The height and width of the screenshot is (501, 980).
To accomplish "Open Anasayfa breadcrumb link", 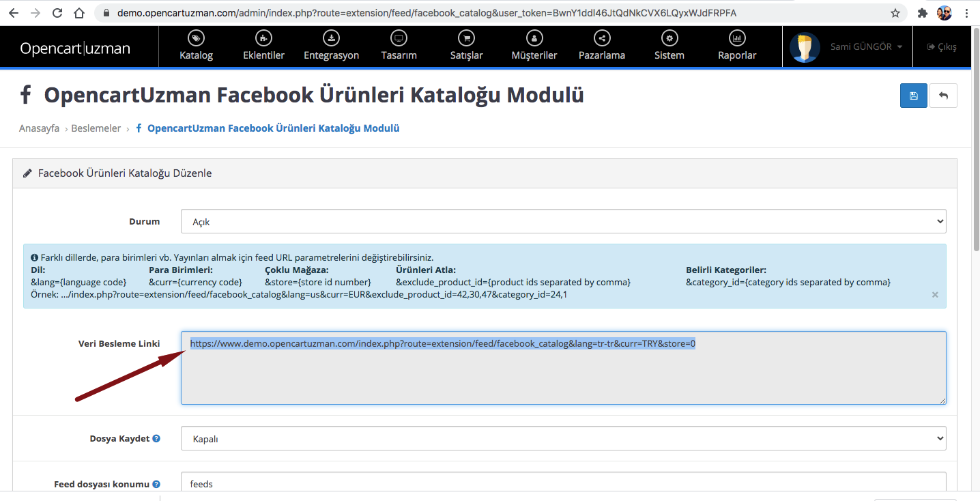I will [x=39, y=128].
